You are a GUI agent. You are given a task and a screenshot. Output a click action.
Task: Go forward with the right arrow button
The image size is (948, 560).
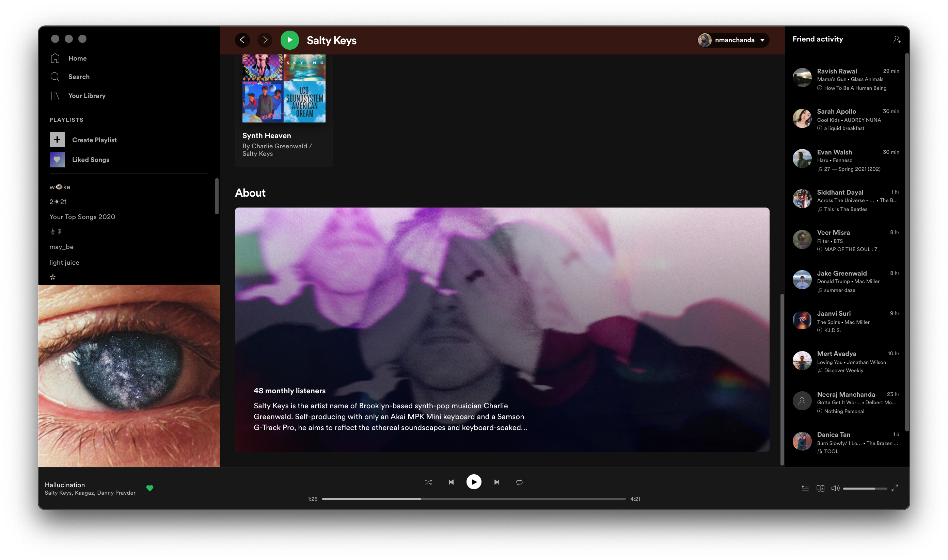point(265,40)
